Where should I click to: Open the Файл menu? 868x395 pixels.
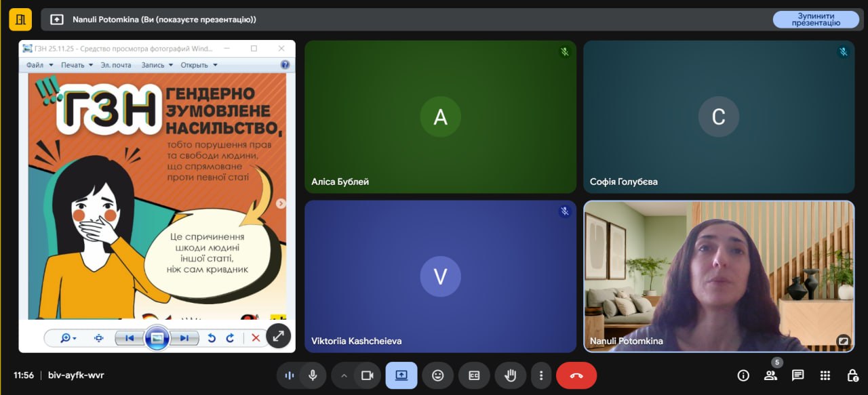pyautogui.click(x=39, y=65)
